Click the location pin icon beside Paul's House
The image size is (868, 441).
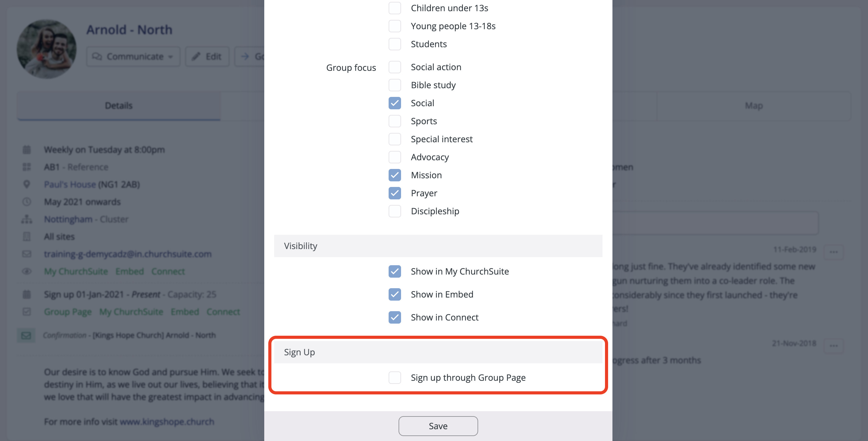27,184
